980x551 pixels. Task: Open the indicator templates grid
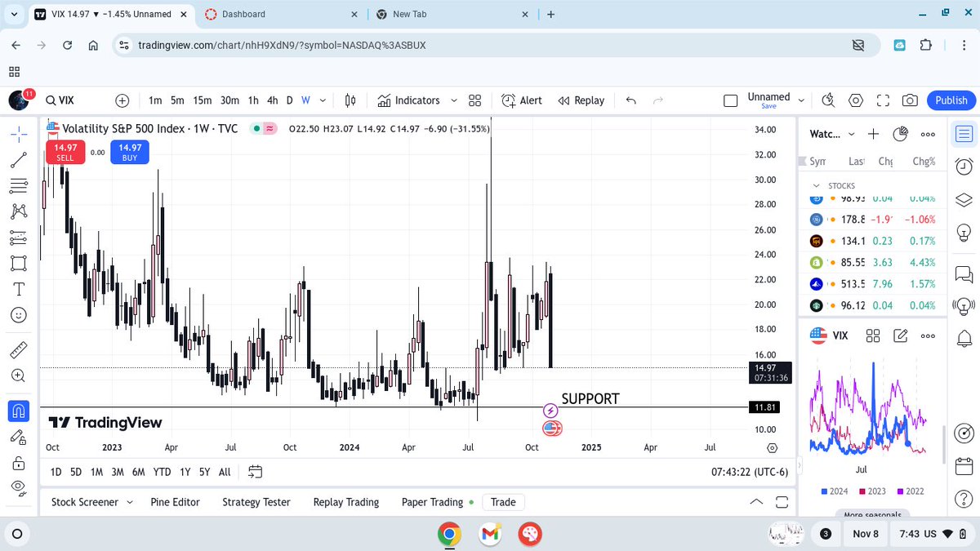474,100
